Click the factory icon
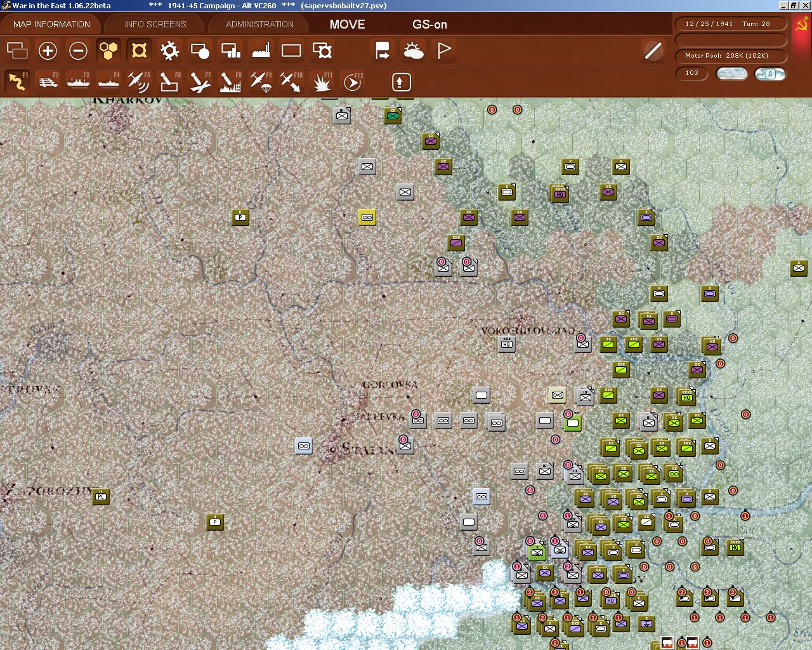The height and width of the screenshot is (650, 812). click(261, 50)
